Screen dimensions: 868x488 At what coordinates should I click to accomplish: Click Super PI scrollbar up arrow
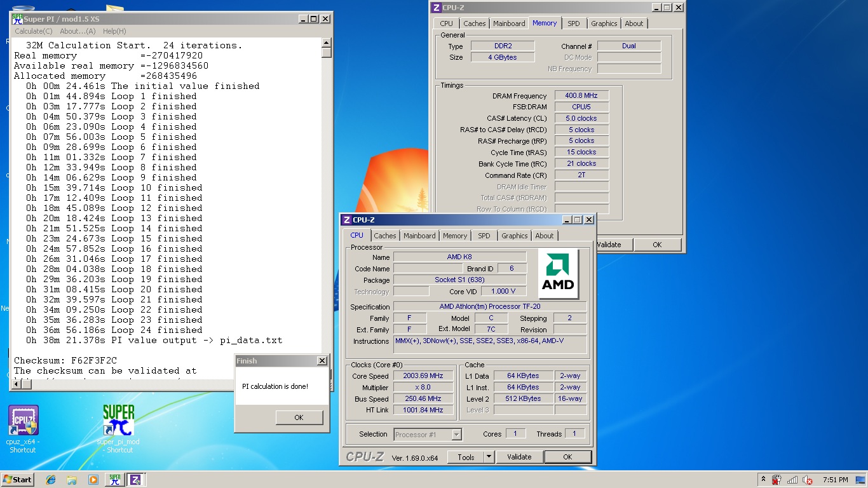tap(327, 43)
